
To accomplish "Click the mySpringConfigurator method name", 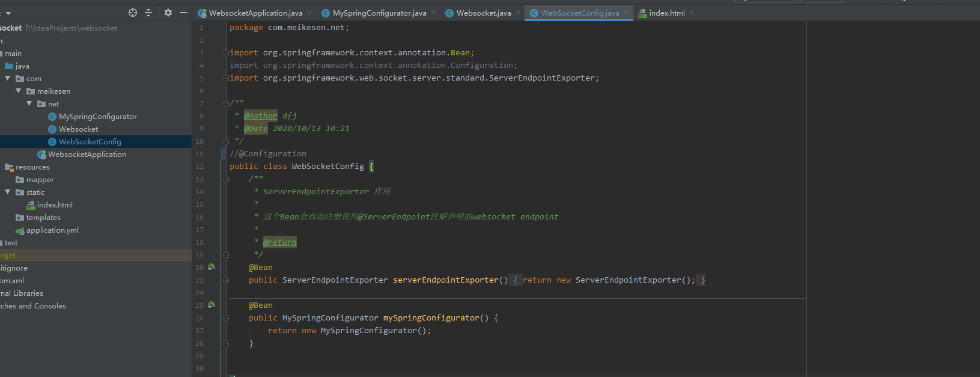I will tap(431, 318).
